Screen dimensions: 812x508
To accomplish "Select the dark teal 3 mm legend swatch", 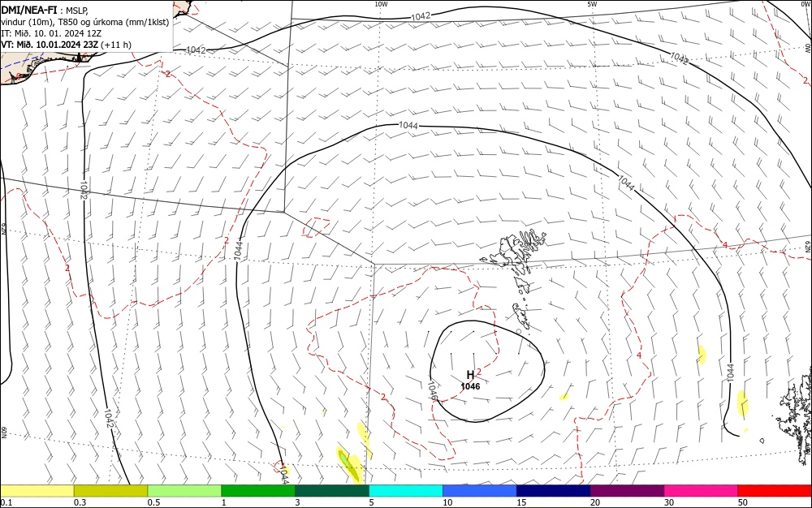I will click(x=332, y=491).
